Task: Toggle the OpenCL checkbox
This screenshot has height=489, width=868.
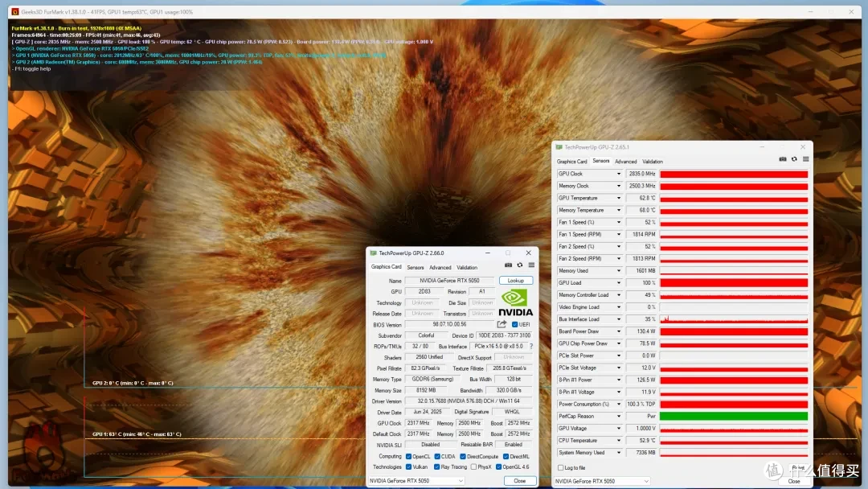Action: point(408,457)
